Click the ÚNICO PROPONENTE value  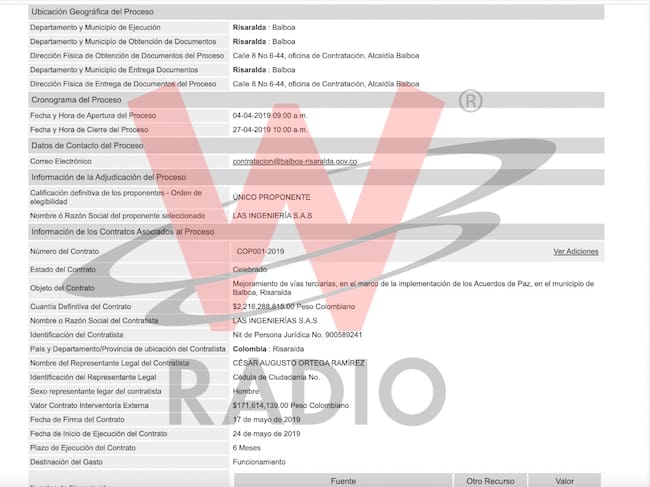coord(271,197)
